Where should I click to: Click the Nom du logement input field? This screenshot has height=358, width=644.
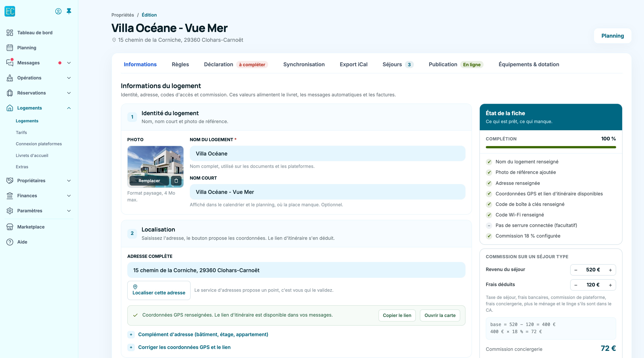[327, 154]
